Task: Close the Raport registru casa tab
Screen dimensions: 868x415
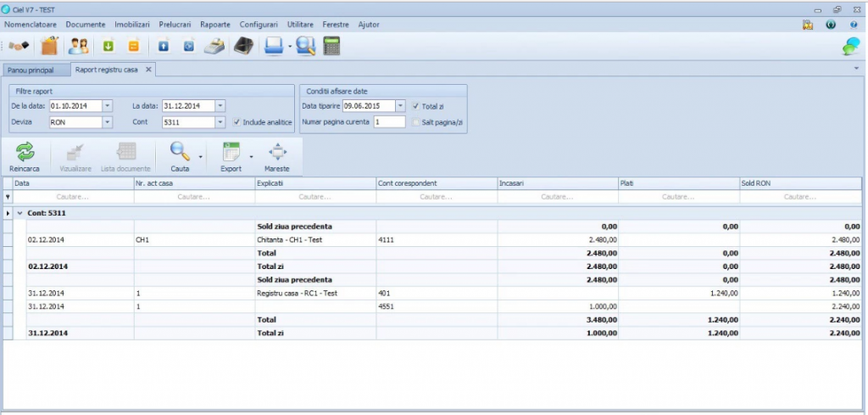Action: pos(148,70)
